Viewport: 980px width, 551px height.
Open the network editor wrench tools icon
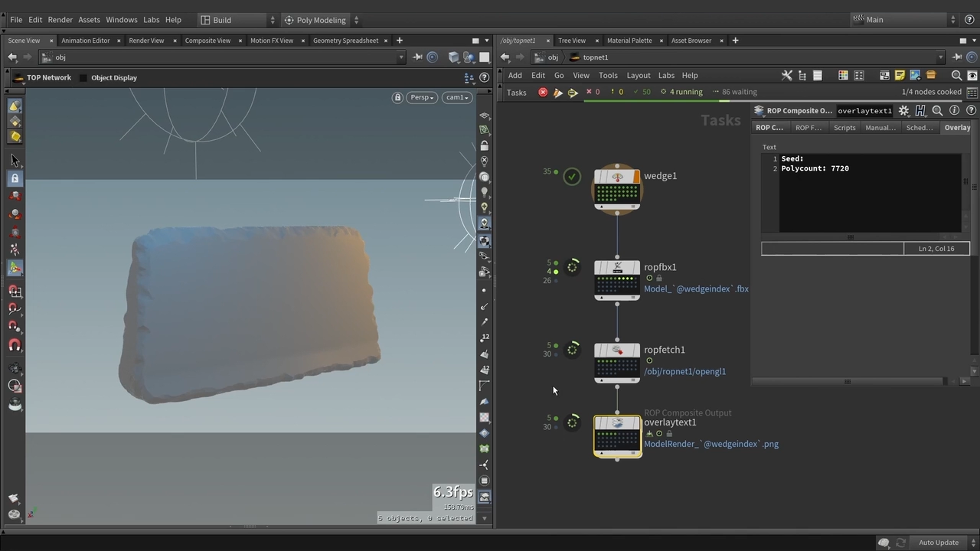[x=786, y=75]
